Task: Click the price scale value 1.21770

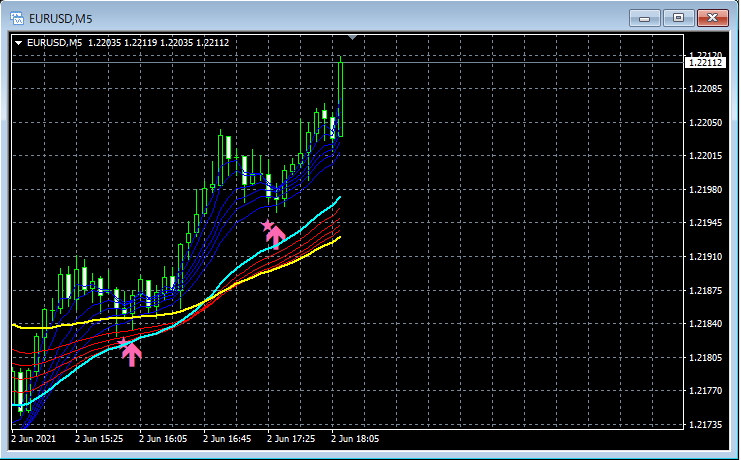Action: tap(706, 391)
